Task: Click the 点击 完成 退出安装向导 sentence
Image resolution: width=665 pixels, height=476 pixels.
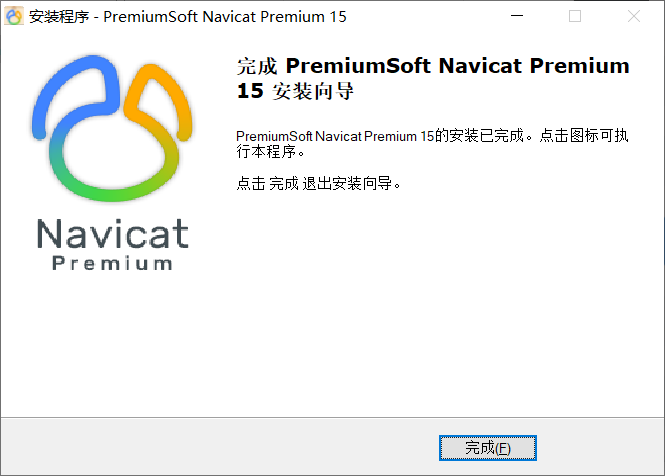Action: pos(319,184)
